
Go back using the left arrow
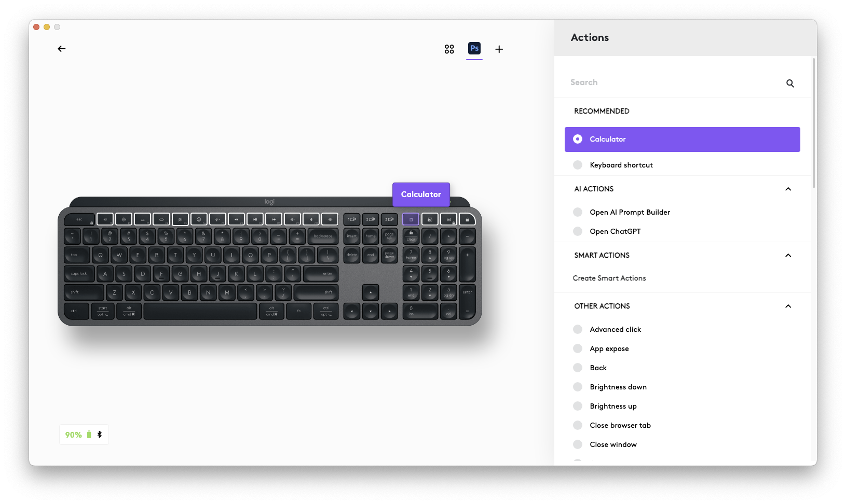pyautogui.click(x=62, y=49)
